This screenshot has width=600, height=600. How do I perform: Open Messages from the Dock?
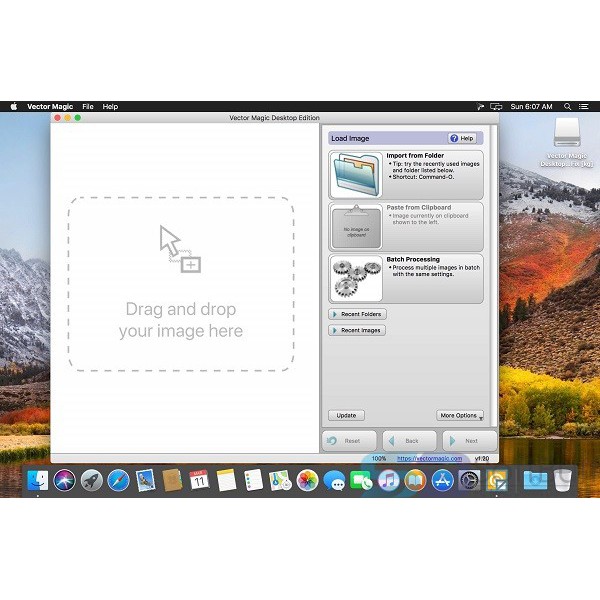[334, 480]
